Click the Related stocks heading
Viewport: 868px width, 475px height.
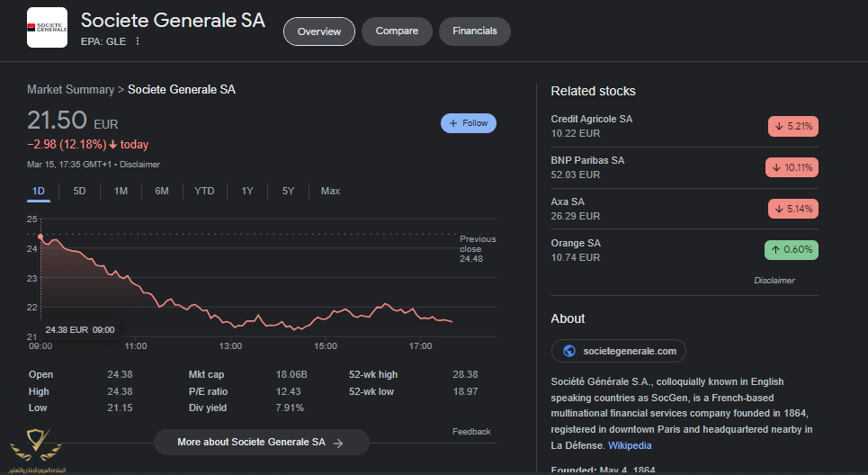[593, 92]
